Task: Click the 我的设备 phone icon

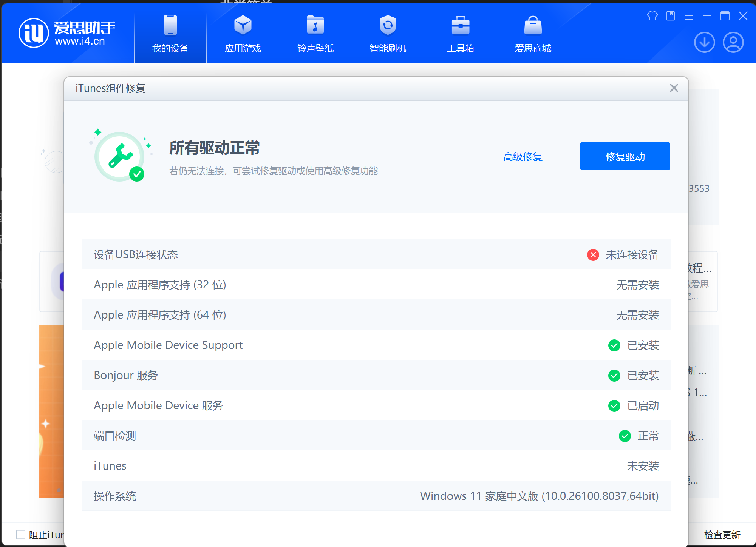Action: [x=170, y=26]
